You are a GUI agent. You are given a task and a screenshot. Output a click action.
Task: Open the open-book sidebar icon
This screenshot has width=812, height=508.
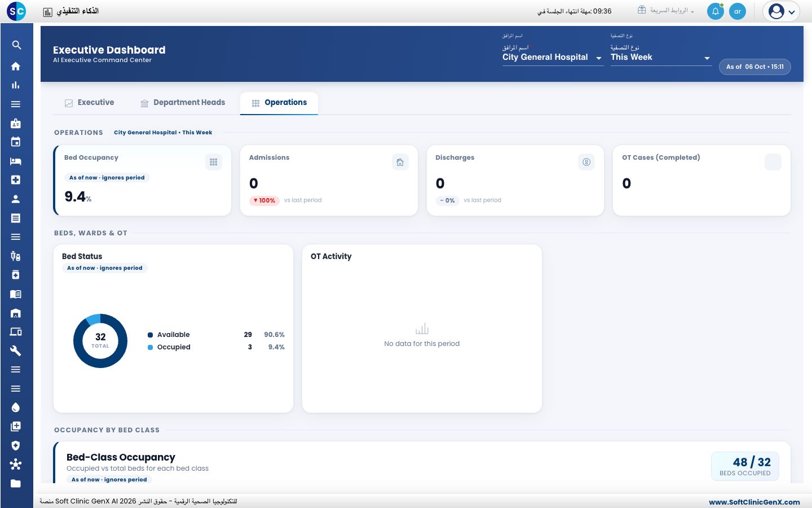[x=16, y=294]
